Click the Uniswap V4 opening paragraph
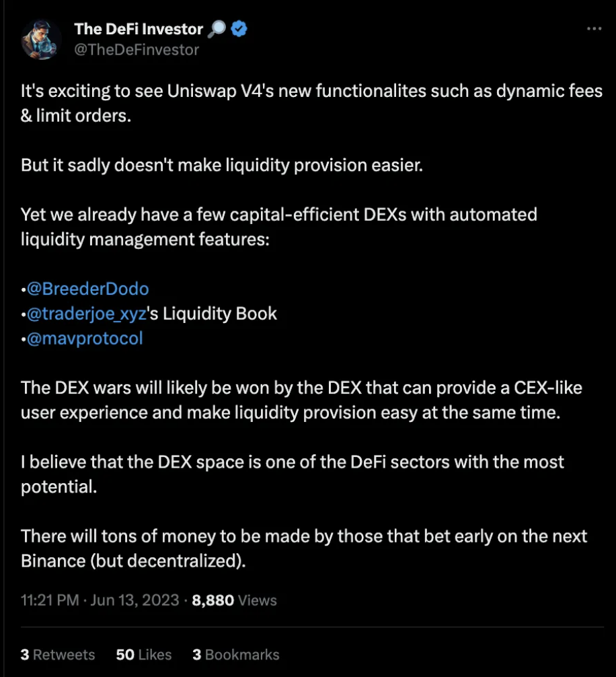This screenshot has height=677, width=616. point(311,103)
